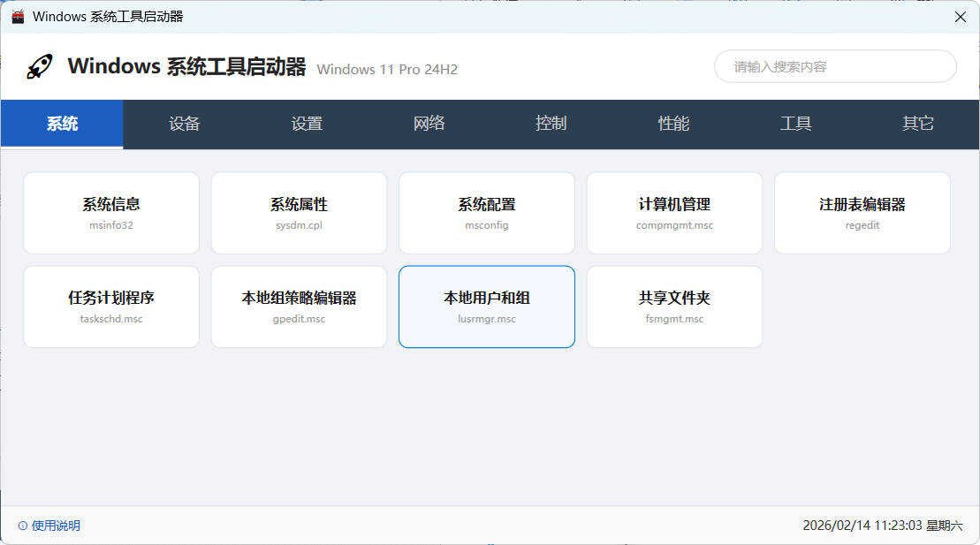Launch 系统配置 (msconfig)

(486, 213)
